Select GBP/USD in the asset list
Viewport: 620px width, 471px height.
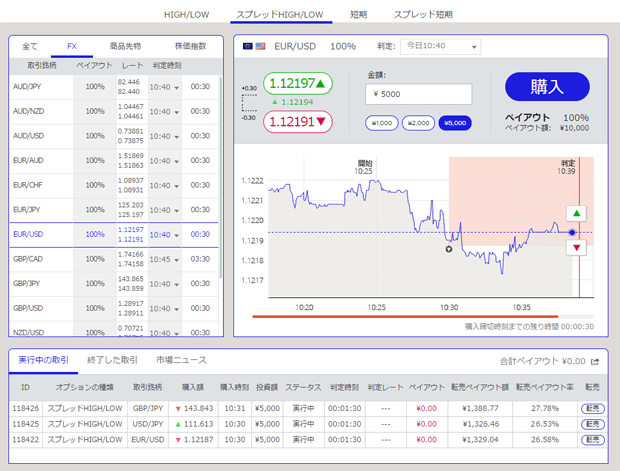pyautogui.click(x=28, y=308)
